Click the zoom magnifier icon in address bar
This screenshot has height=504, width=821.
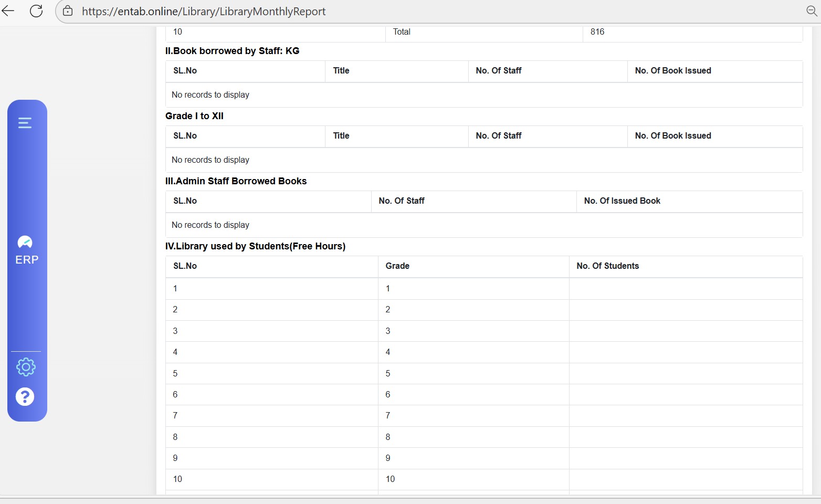(812, 11)
